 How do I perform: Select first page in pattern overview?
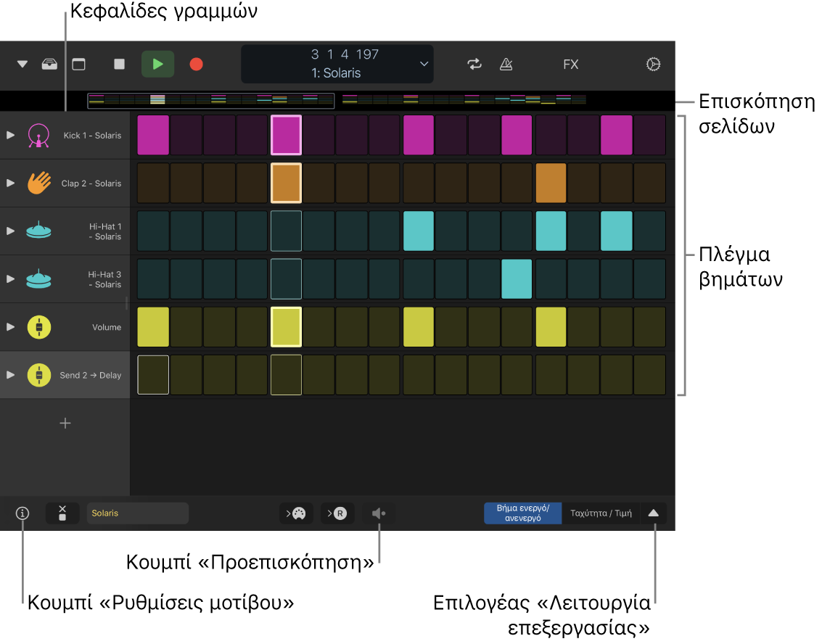[x=210, y=100]
